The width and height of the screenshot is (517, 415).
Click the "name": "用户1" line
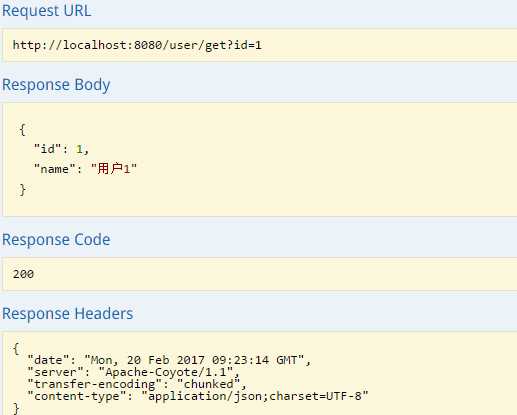(85, 169)
